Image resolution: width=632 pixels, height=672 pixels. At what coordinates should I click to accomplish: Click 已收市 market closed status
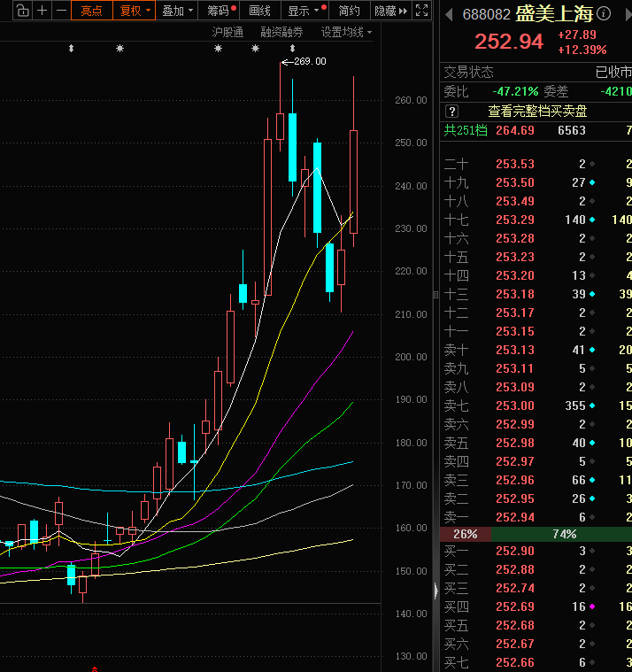[x=613, y=72]
